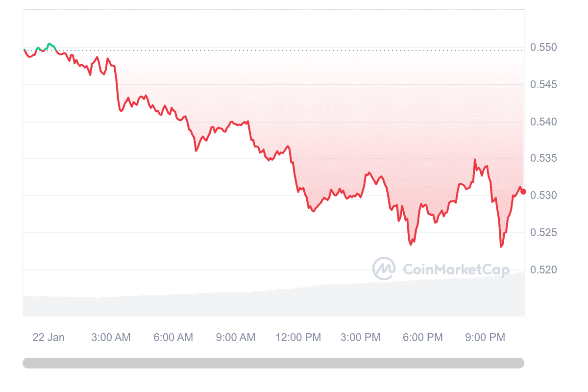This screenshot has width=588, height=392.
Task: Click the 0.545 price axis label
Action: (x=543, y=85)
